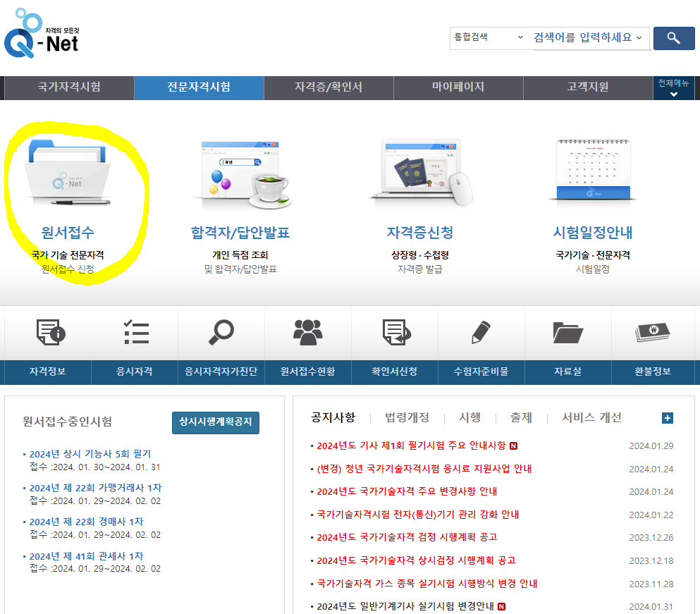The height and width of the screenshot is (614, 700).
Task: Open 2024년 제 41회 관세사 1차
Action: [86, 556]
